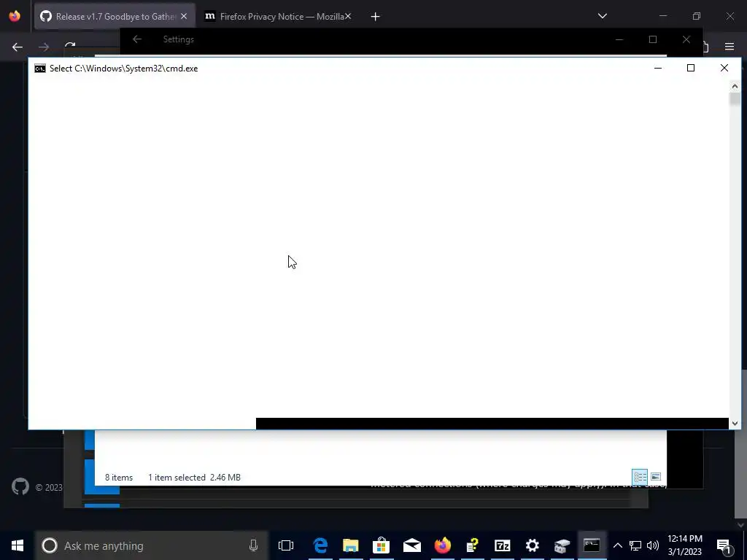The height and width of the screenshot is (560, 747).
Task: Go forward in Firefox
Action: 44,47
